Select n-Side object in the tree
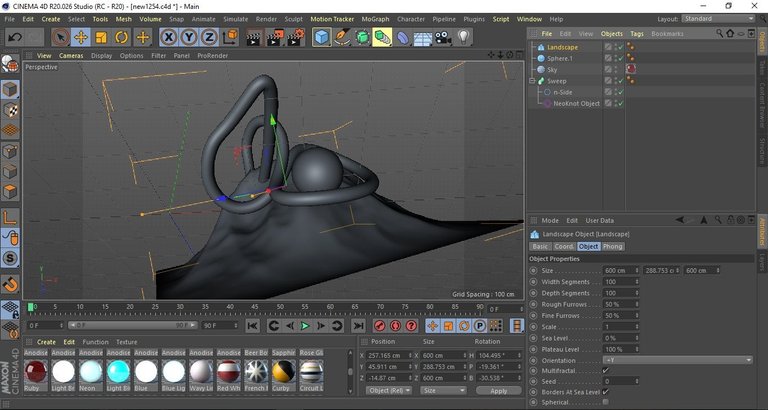Image resolution: width=768 pixels, height=410 pixels. 562,92
